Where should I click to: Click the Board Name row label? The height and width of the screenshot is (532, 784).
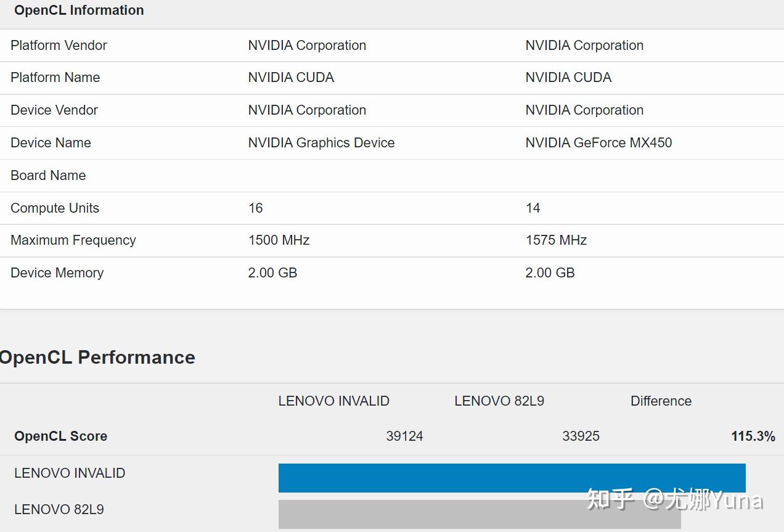pyautogui.click(x=48, y=175)
